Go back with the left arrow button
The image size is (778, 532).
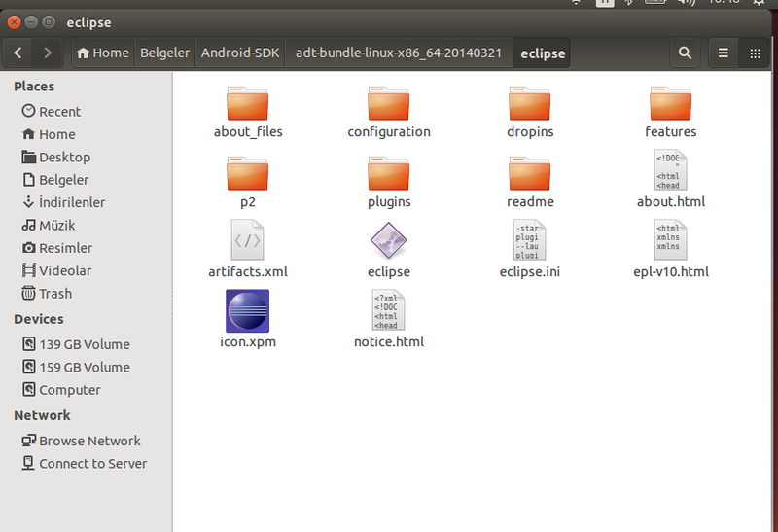(18, 53)
